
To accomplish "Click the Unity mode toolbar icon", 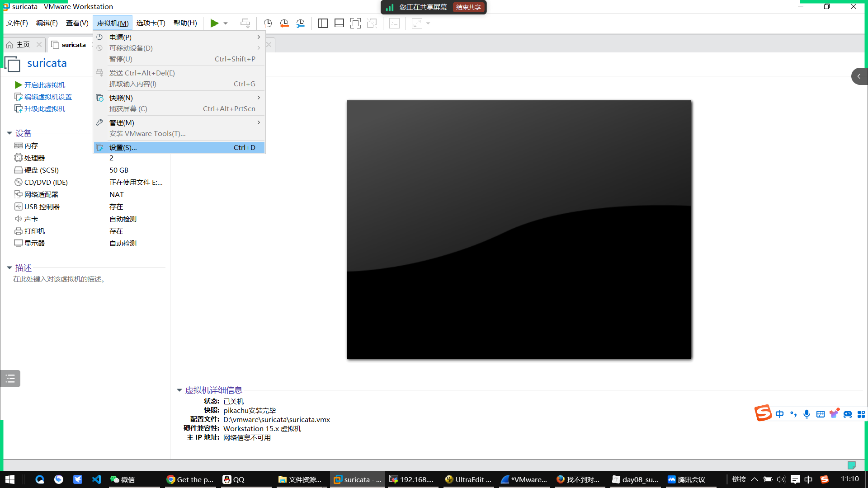I will (x=372, y=23).
